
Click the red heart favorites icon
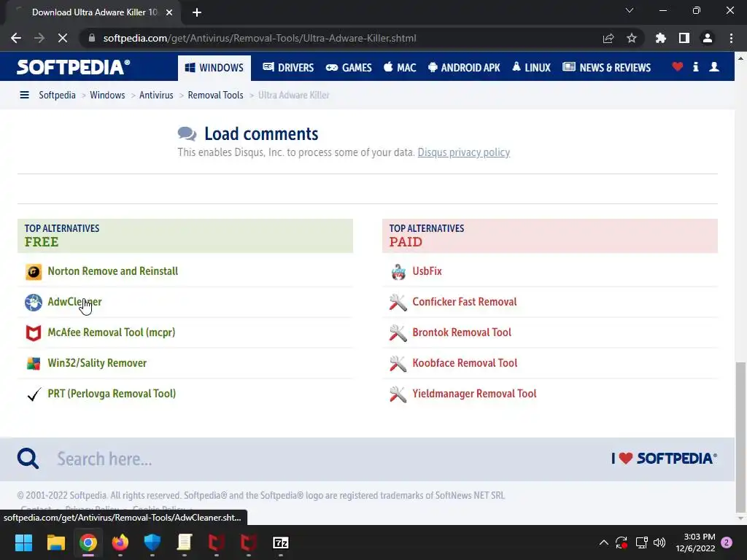point(678,66)
